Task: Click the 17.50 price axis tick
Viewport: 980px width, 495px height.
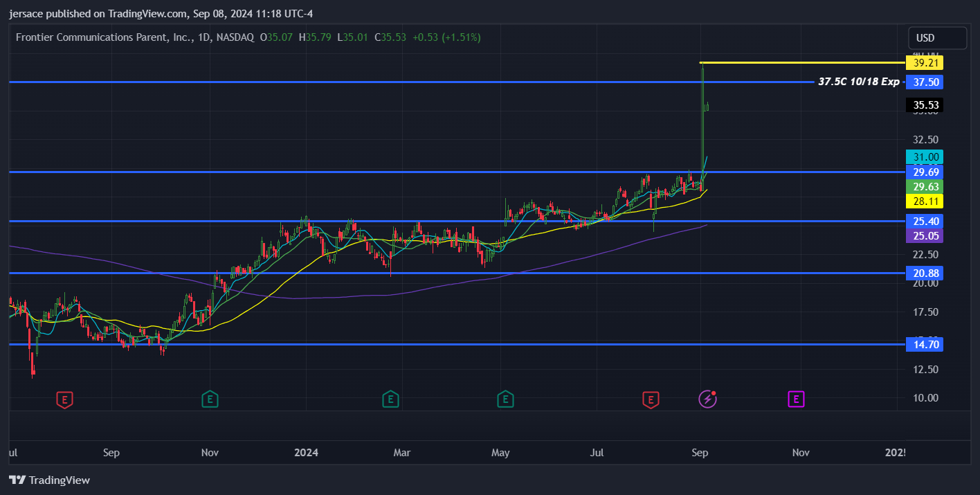Action: pos(926,312)
